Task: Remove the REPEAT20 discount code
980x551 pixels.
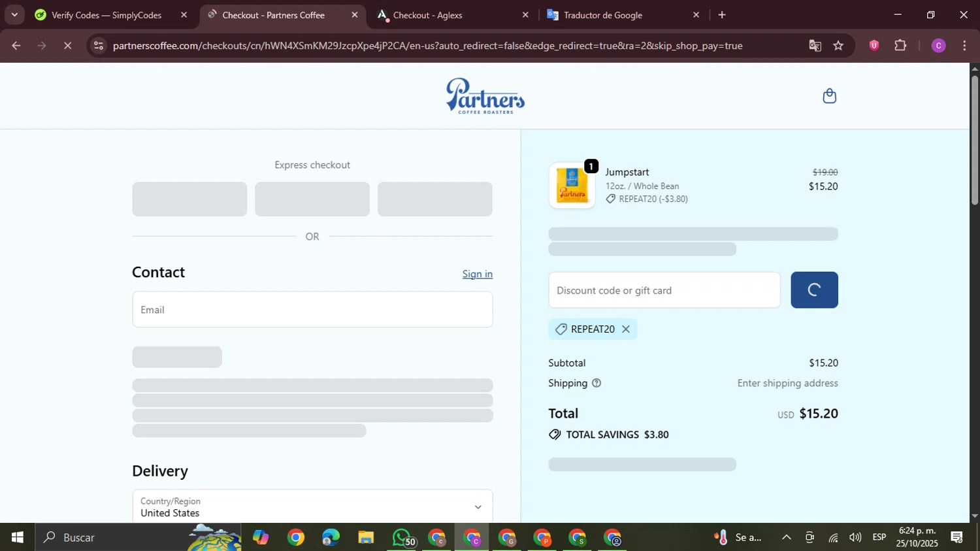Action: tap(625, 329)
